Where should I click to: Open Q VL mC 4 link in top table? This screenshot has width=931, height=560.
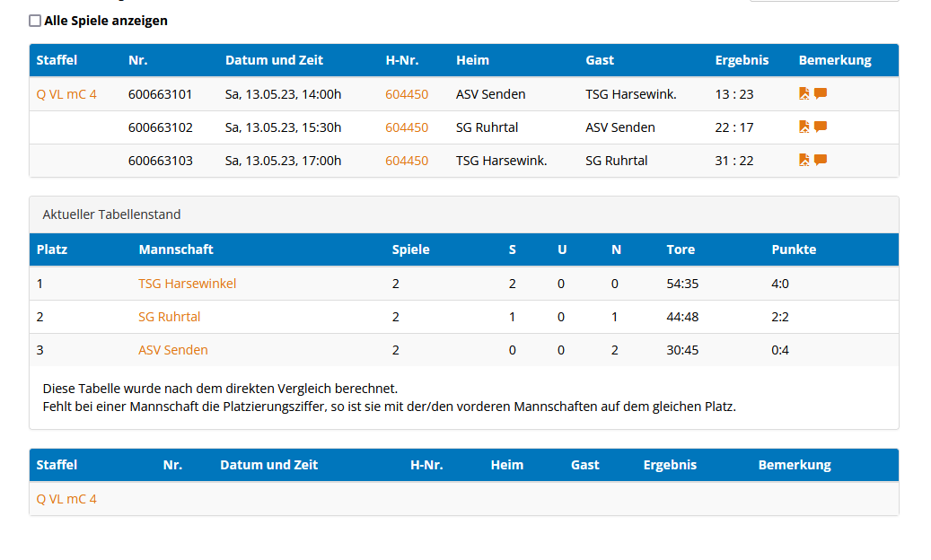click(x=66, y=94)
